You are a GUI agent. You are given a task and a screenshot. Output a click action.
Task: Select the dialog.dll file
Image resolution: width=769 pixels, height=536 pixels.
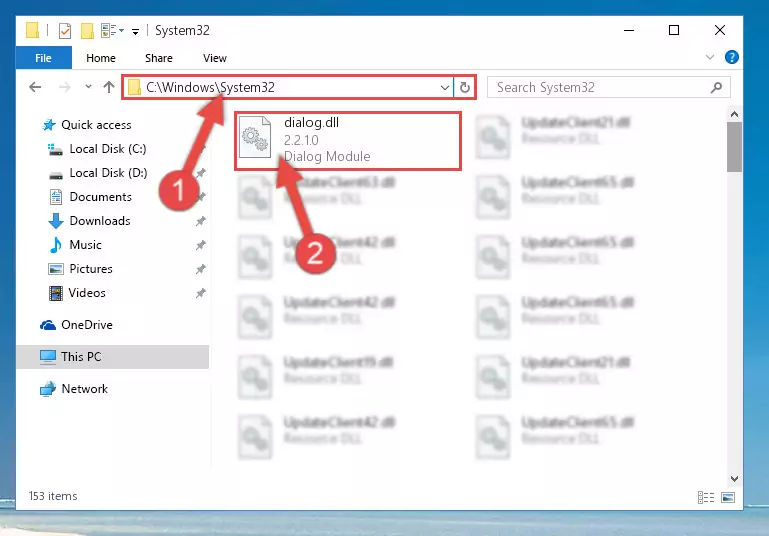(x=348, y=141)
